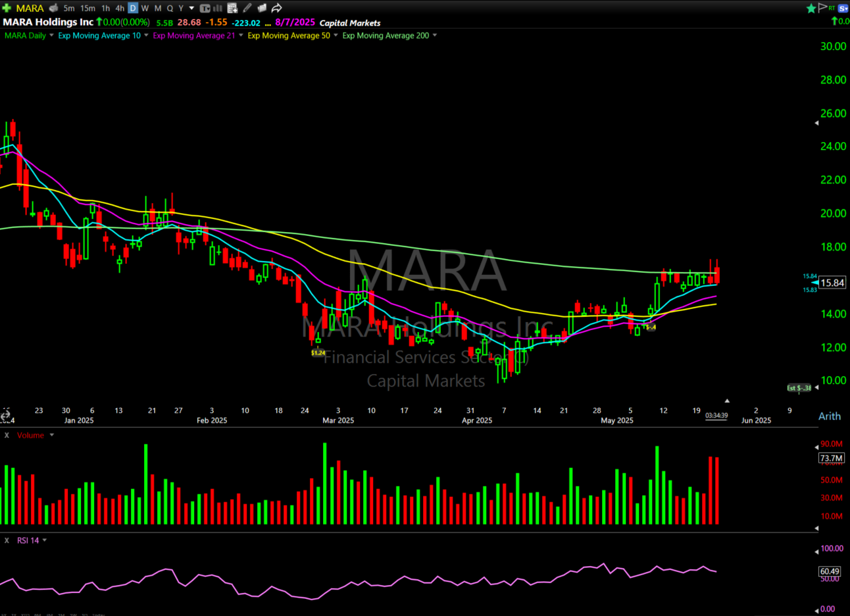This screenshot has width=850, height=616.
Task: Toggle the flag marker icon
Action: (x=822, y=8)
